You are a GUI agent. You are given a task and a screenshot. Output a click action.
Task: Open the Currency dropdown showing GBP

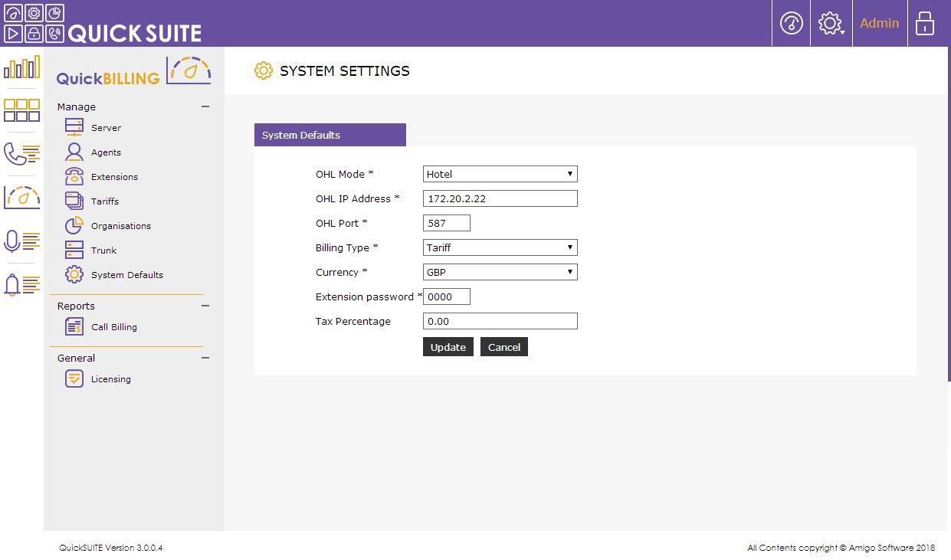(500, 272)
